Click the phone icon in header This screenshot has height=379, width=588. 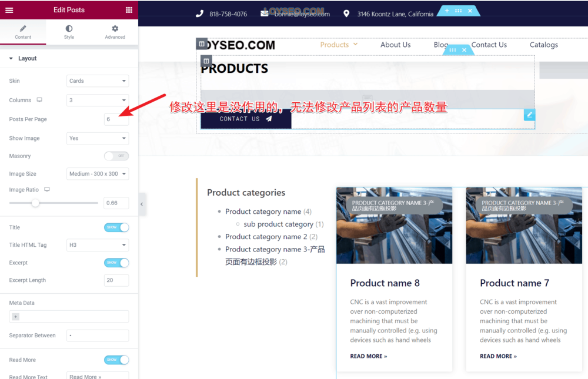[199, 14]
